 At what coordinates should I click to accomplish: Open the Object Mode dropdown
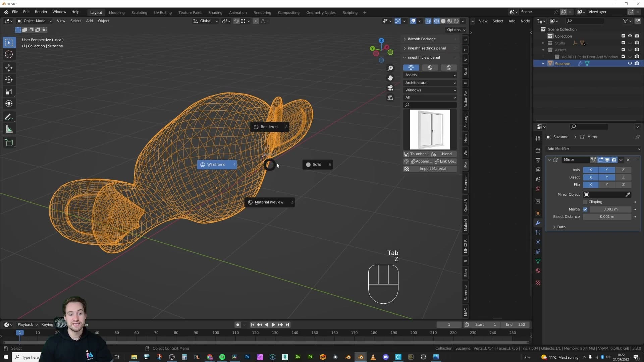click(x=34, y=21)
